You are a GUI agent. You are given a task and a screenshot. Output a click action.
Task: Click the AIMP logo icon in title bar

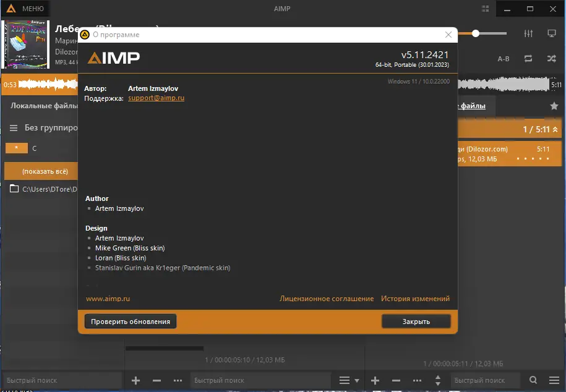coord(11,8)
